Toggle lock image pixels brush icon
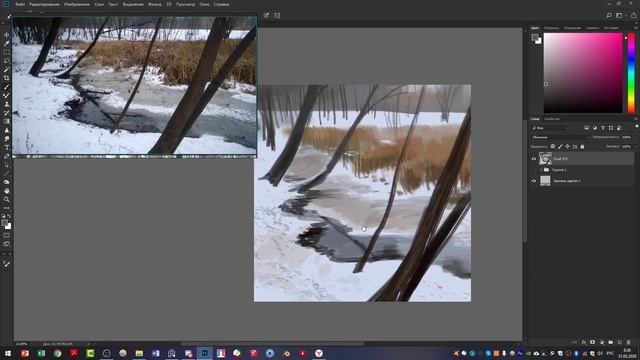 point(560,147)
